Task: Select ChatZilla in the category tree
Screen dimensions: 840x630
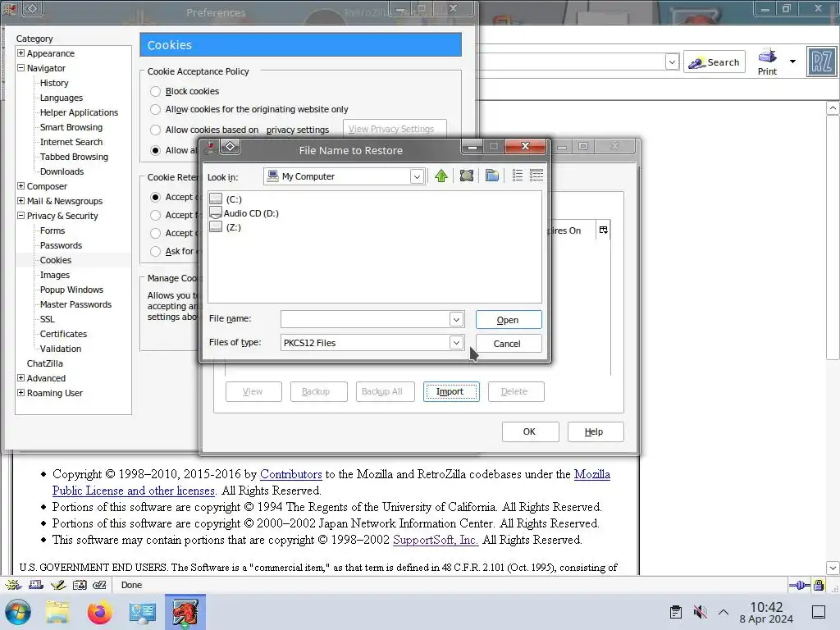Action: (x=45, y=363)
